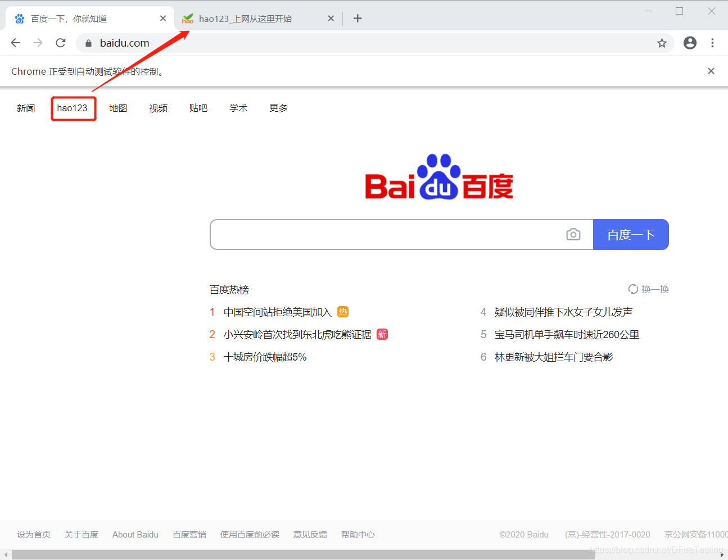
Task: Go back using the browser back arrow
Action: point(15,43)
